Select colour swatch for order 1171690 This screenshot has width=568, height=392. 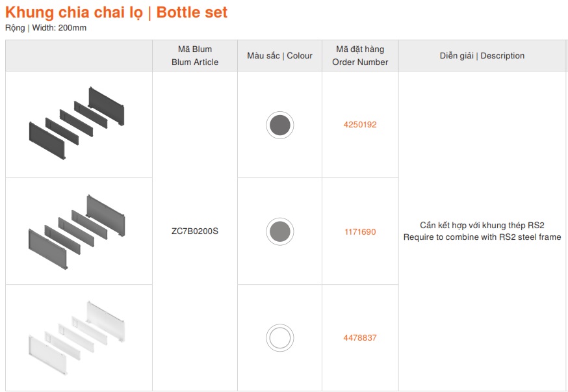[279, 231]
